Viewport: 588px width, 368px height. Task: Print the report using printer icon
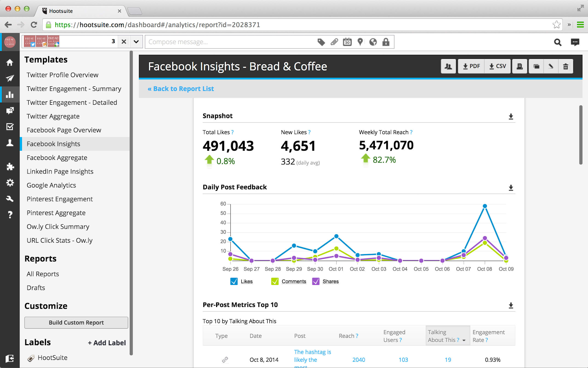point(520,67)
